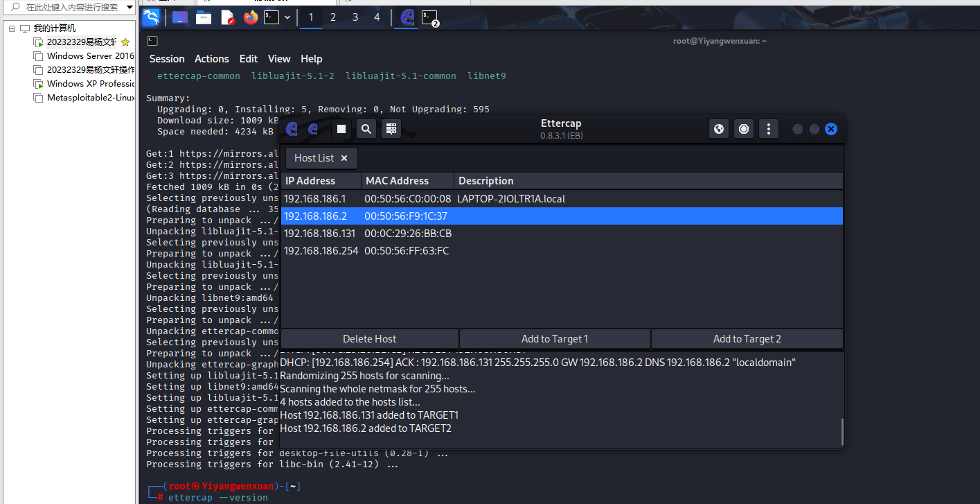
Task: Show desktop via purple panel icon
Action: pyautogui.click(x=179, y=17)
